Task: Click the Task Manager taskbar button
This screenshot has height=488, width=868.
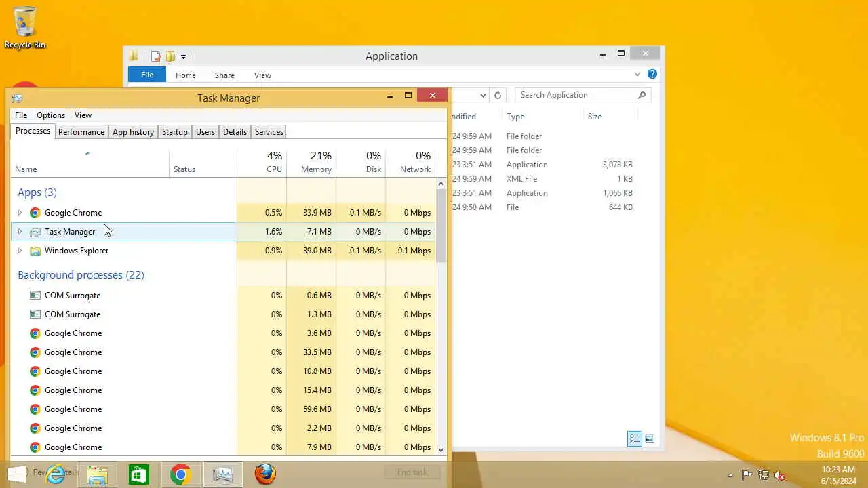Action: pyautogui.click(x=222, y=474)
